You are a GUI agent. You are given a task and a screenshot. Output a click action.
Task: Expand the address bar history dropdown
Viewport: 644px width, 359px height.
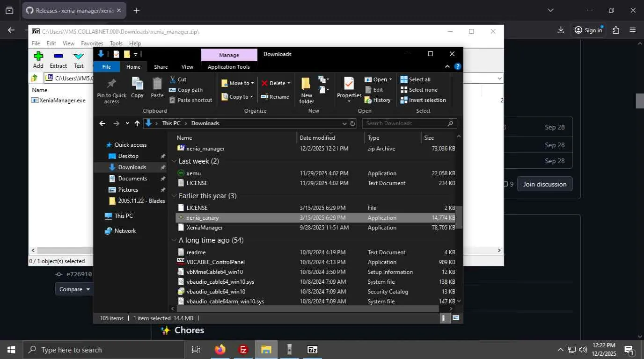(344, 123)
